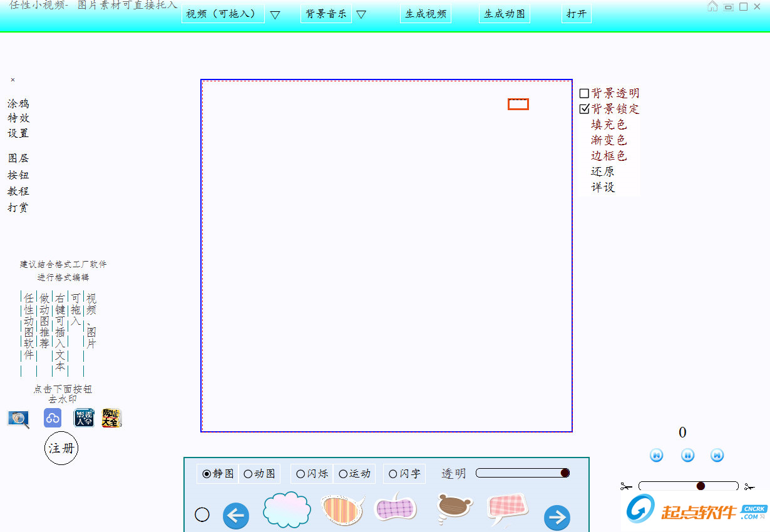
Task: Click the 网址大全 icon
Action: pyautogui.click(x=110, y=418)
